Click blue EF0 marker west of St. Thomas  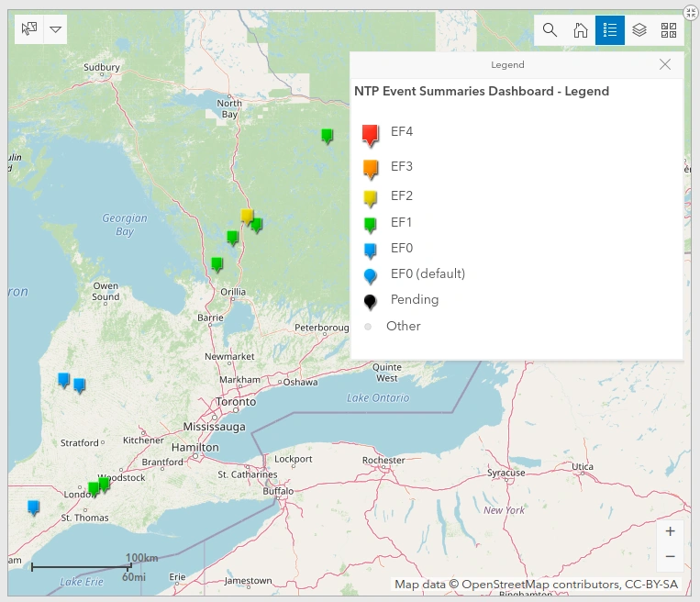click(x=33, y=507)
